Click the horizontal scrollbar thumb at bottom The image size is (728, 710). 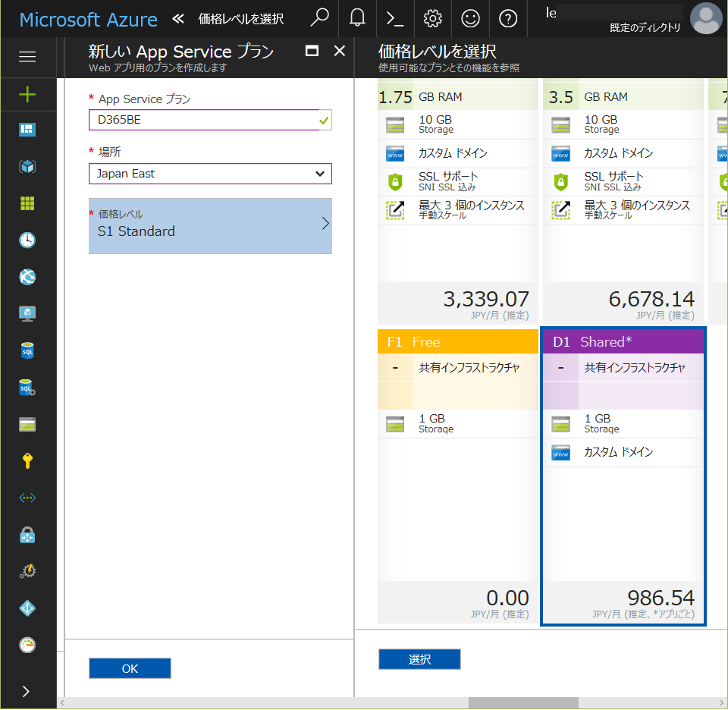[523, 702]
